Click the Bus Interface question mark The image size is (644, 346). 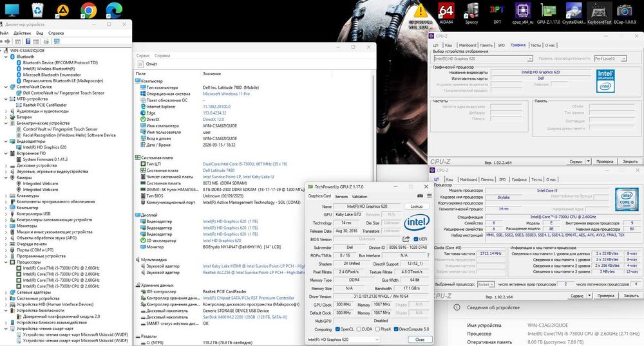click(428, 255)
